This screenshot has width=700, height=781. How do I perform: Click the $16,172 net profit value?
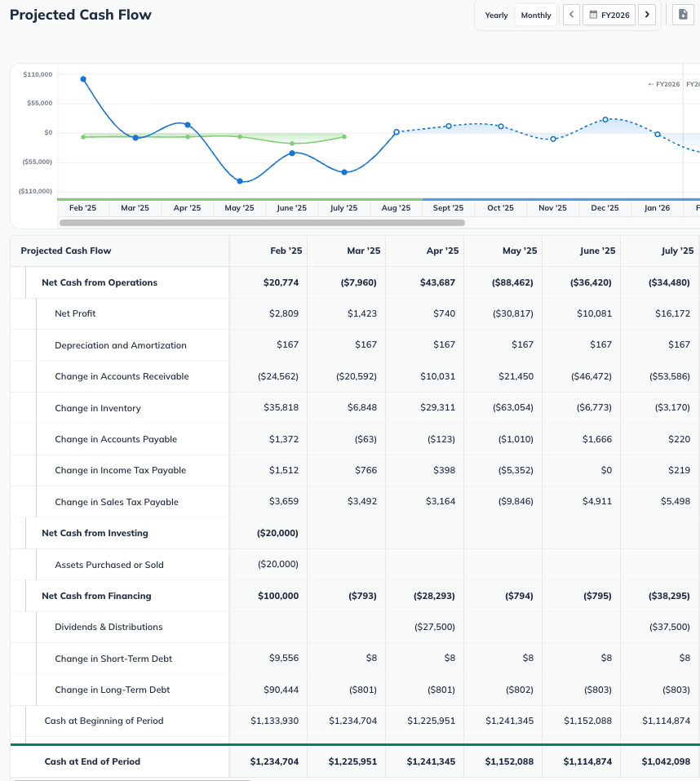(x=672, y=313)
